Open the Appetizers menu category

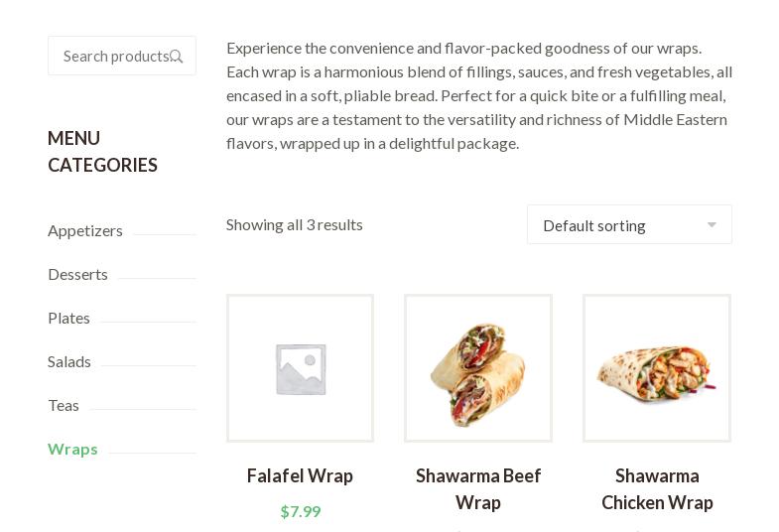point(85,230)
